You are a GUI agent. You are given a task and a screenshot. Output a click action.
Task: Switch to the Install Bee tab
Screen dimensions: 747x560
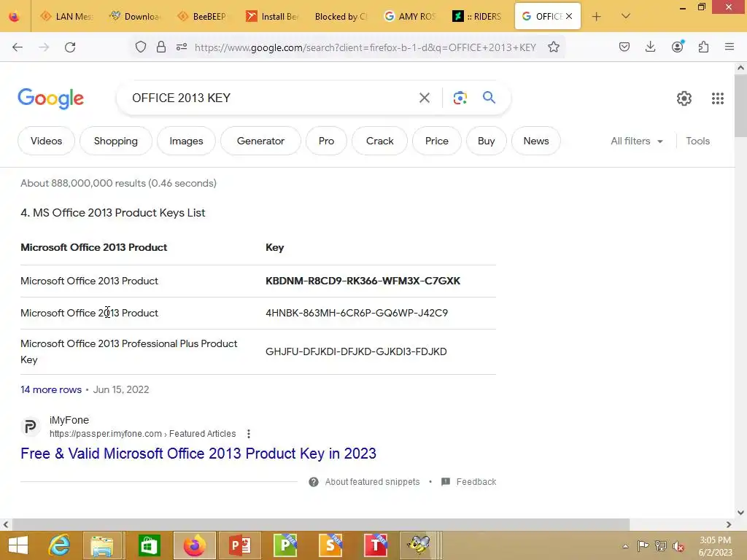272,16
